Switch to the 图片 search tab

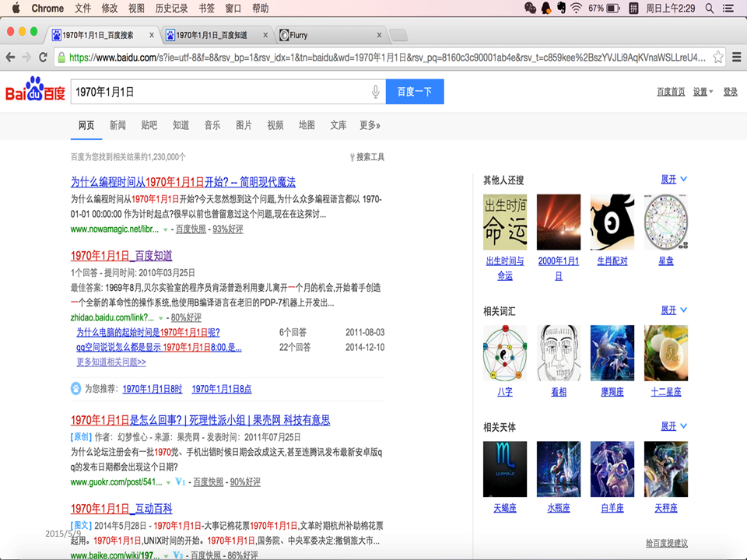pyautogui.click(x=244, y=125)
